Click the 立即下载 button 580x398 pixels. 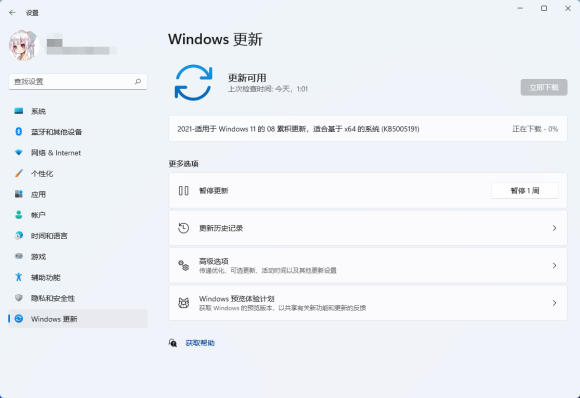544,87
